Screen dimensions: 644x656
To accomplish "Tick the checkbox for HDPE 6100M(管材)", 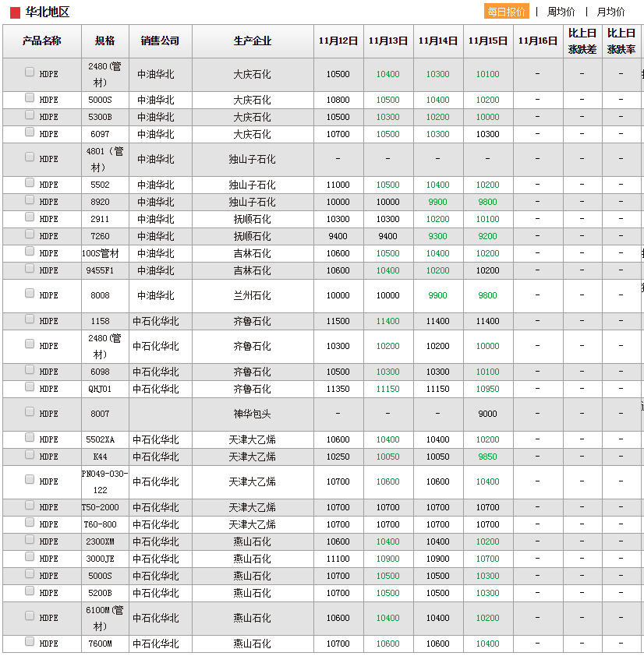I will pos(30,615).
